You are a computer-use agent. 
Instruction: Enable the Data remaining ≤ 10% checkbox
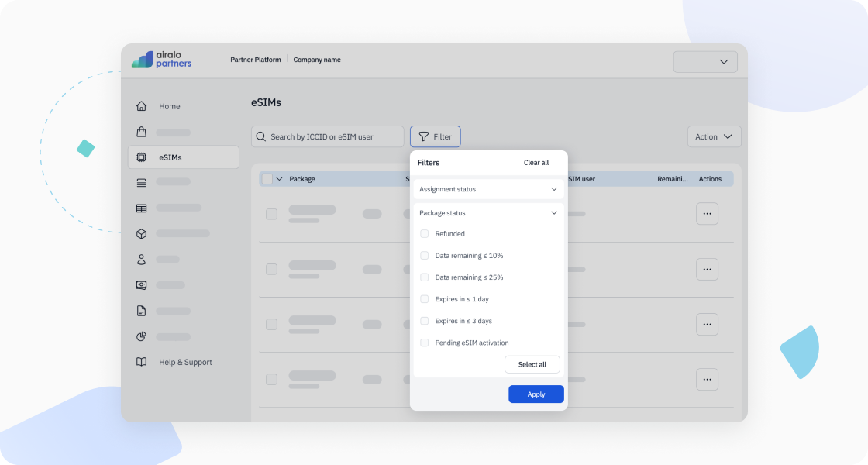(x=424, y=256)
